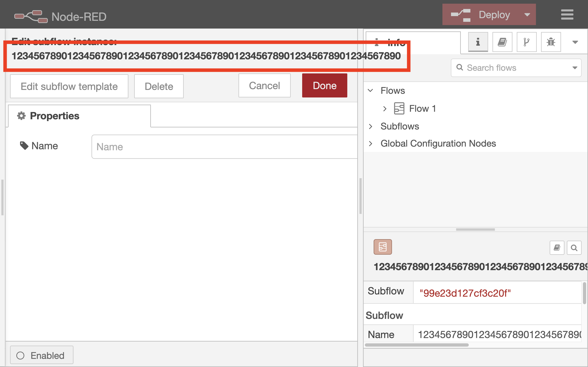
Task: Open the main hamburger menu
Action: [x=567, y=14]
